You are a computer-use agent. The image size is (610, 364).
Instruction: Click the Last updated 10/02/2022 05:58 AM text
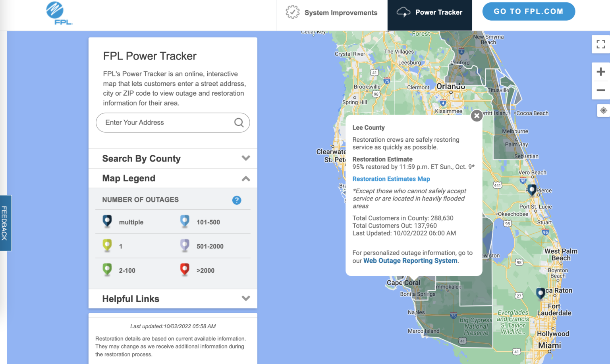coord(173,326)
